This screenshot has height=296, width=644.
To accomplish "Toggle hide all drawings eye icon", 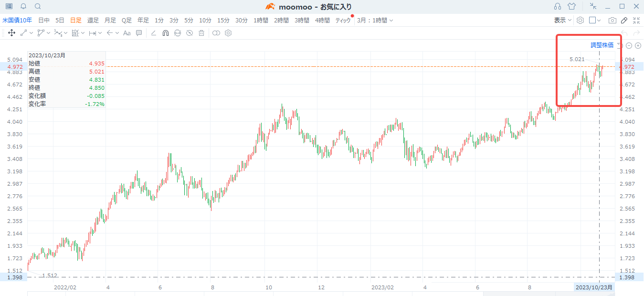I will 190,33.
